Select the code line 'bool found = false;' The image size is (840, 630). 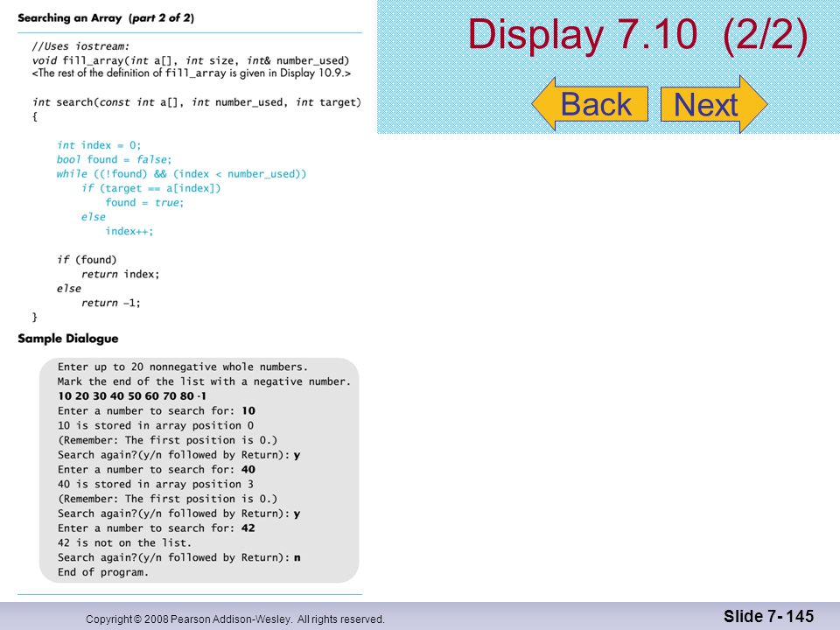[x=114, y=159]
